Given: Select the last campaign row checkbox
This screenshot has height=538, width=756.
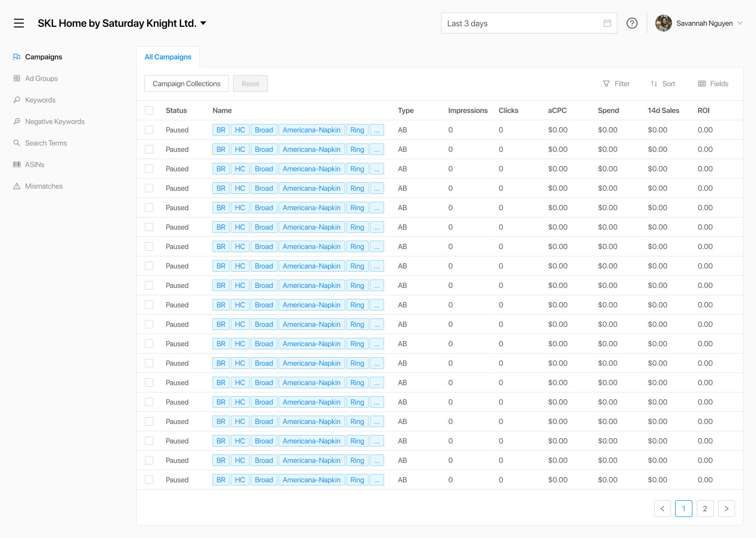Looking at the screenshot, I should (x=149, y=480).
